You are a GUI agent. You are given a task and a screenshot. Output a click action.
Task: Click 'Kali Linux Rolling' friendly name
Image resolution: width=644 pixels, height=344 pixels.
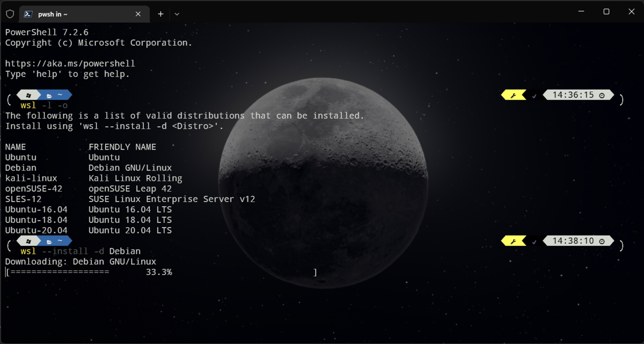coord(135,178)
